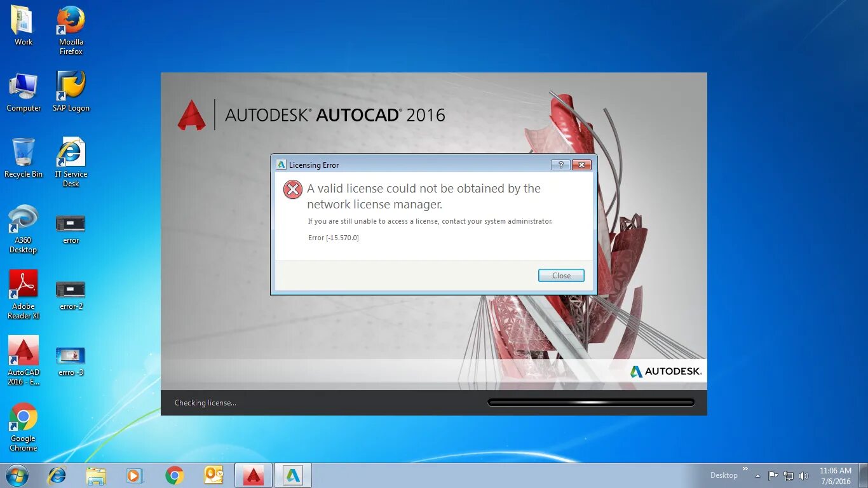Launch SAP Logon shortcut
This screenshot has width=868, height=488.
(x=71, y=92)
